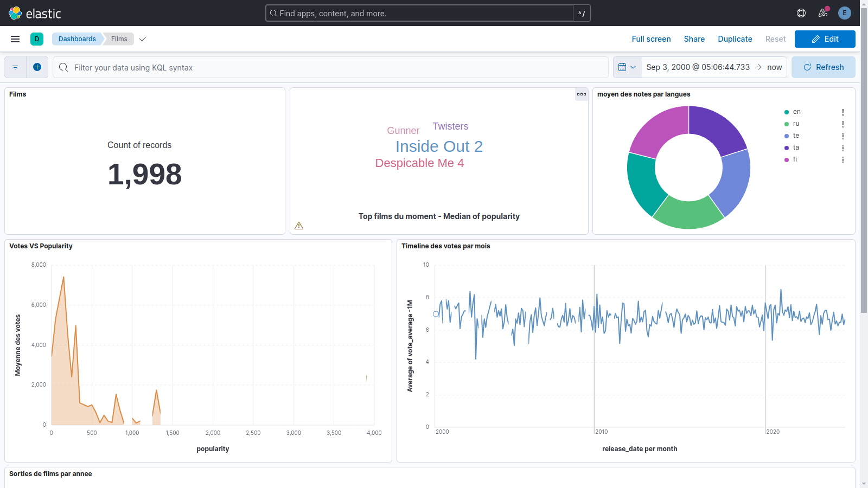Open the hamburger navigation menu
The height and width of the screenshot is (488, 868).
coord(15,39)
